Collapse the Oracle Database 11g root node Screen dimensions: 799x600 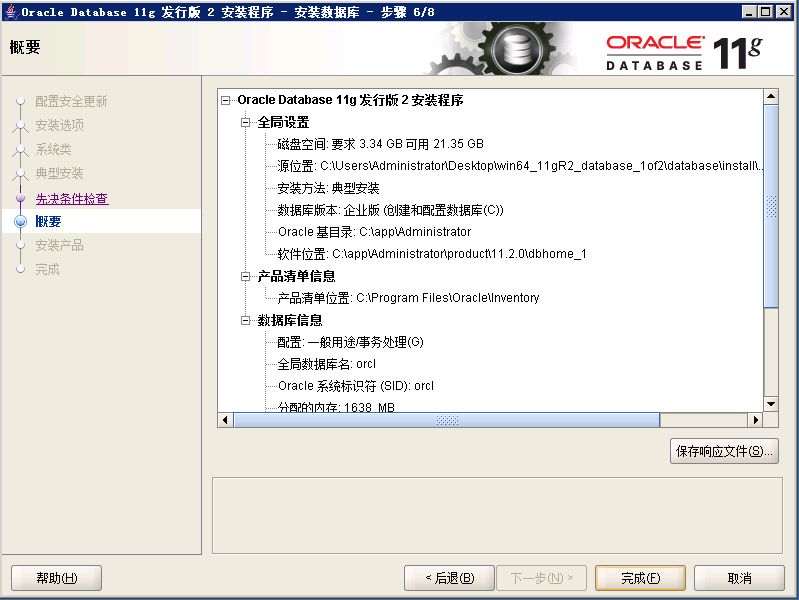(226, 100)
